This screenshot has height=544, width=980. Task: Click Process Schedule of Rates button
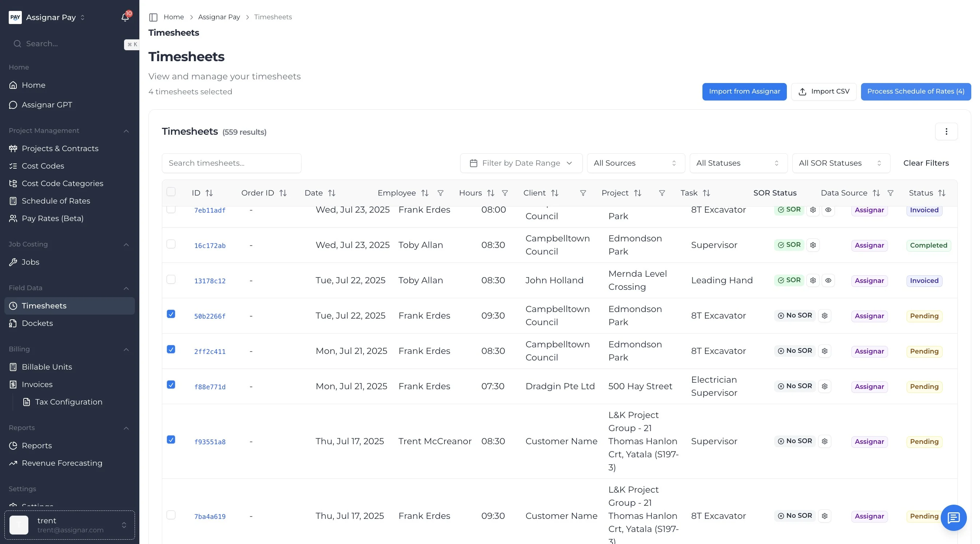point(915,91)
